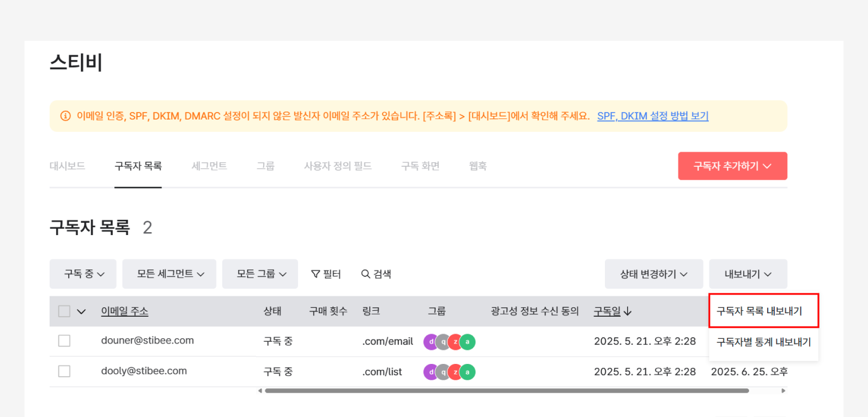Select 구독자별 통계 내보내기 from the export menu
The height and width of the screenshot is (417, 868).
[763, 342]
